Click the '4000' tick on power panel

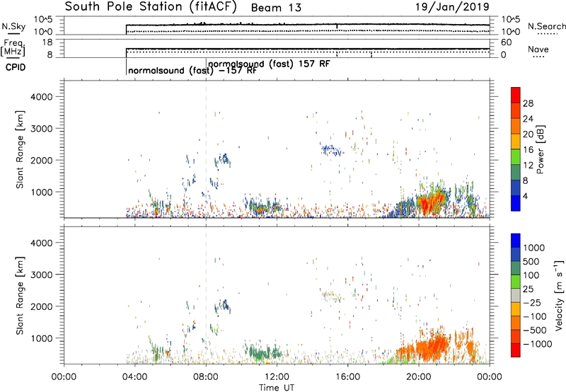[x=42, y=97]
